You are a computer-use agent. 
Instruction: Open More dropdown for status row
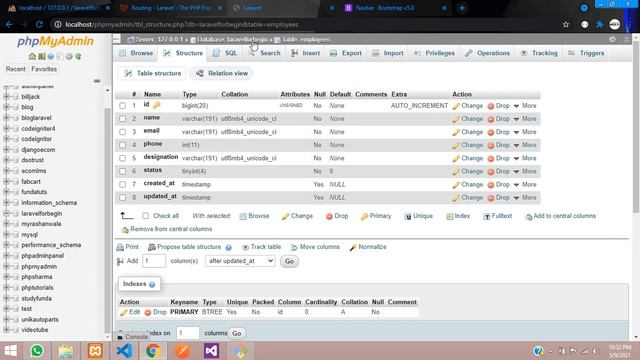pos(525,171)
